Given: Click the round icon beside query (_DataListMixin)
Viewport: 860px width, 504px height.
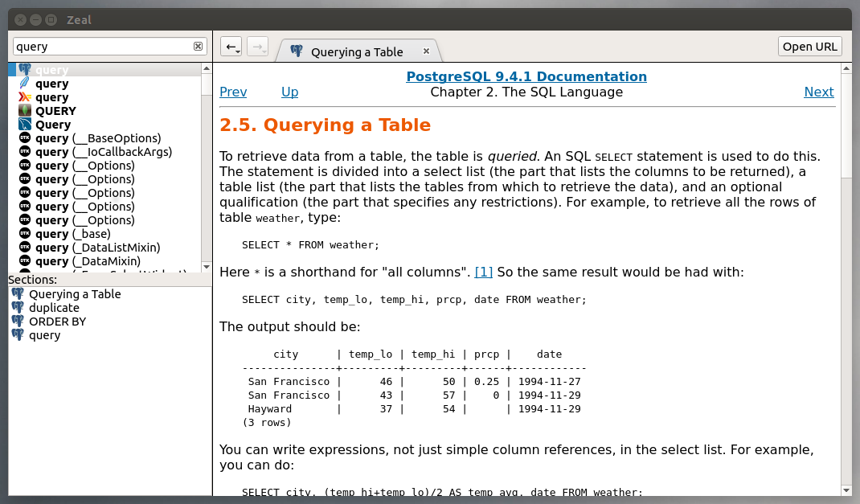Looking at the screenshot, I should [x=25, y=248].
